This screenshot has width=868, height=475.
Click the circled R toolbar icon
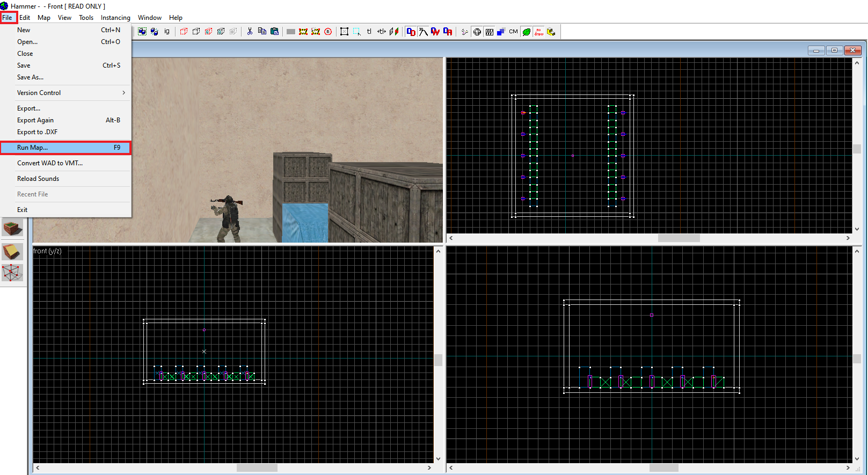point(328,32)
